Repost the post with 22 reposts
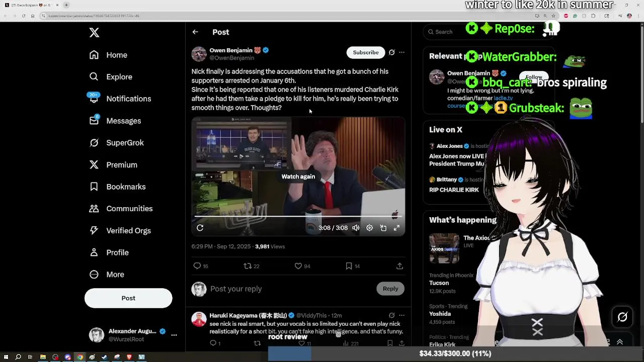The width and height of the screenshot is (644, 362). coord(251,266)
